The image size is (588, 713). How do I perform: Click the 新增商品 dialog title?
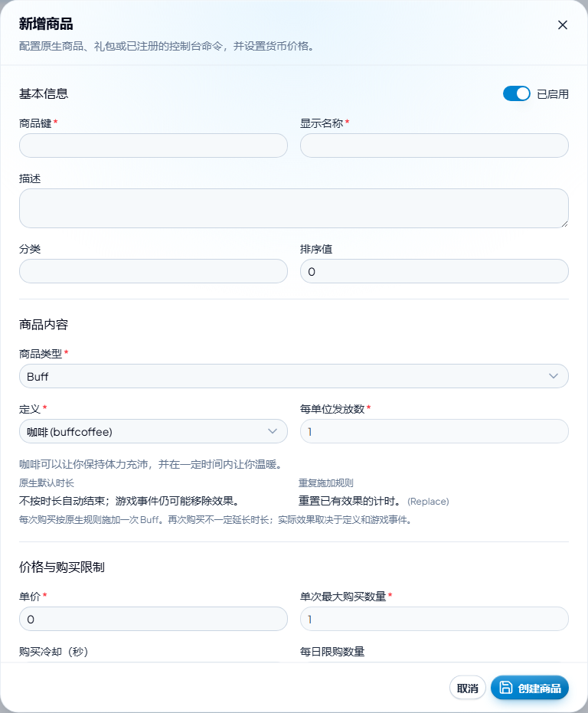46,24
